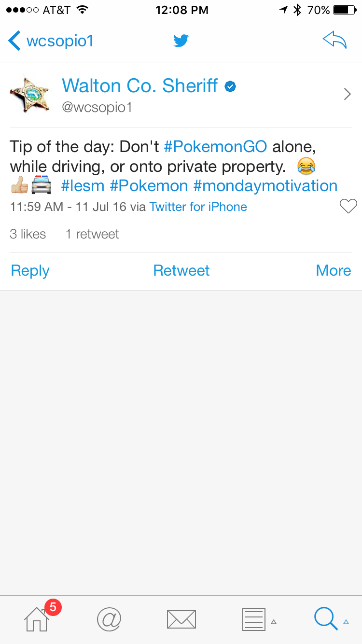Tap the back chevron to wcsopio1

click(14, 41)
